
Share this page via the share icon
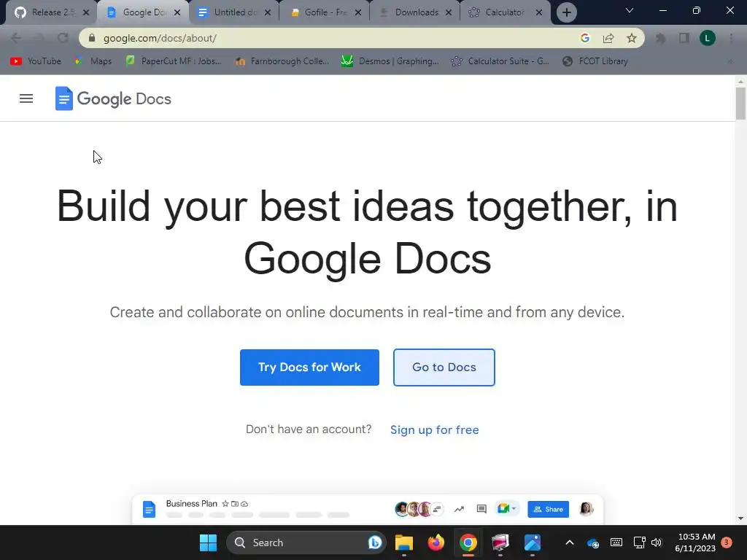(x=608, y=38)
